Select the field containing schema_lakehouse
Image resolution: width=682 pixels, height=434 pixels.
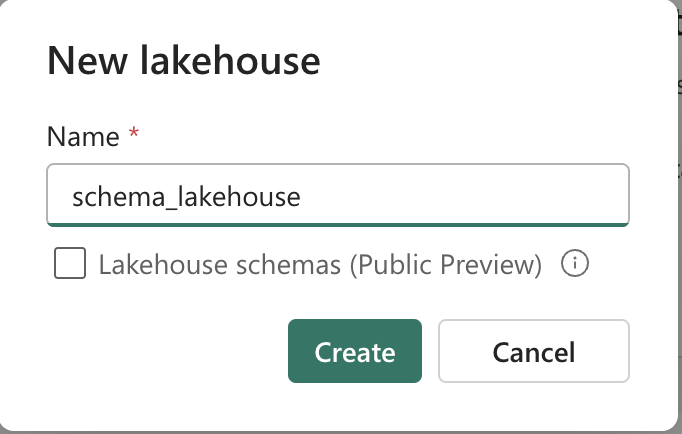337,196
